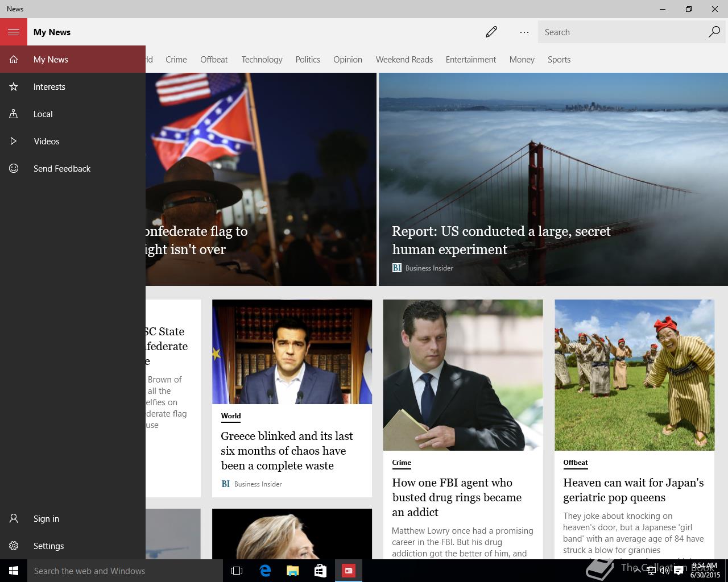Click the My News home icon
This screenshot has width=728, height=582.
(x=14, y=59)
